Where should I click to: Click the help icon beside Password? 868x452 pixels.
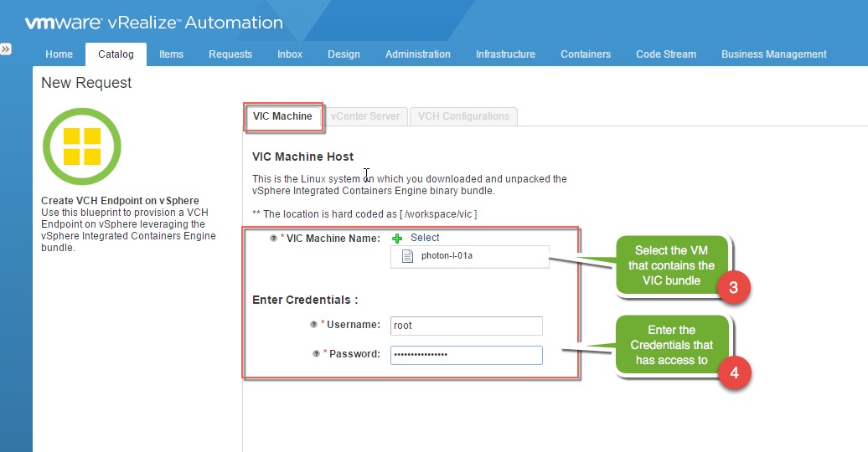click(x=316, y=354)
